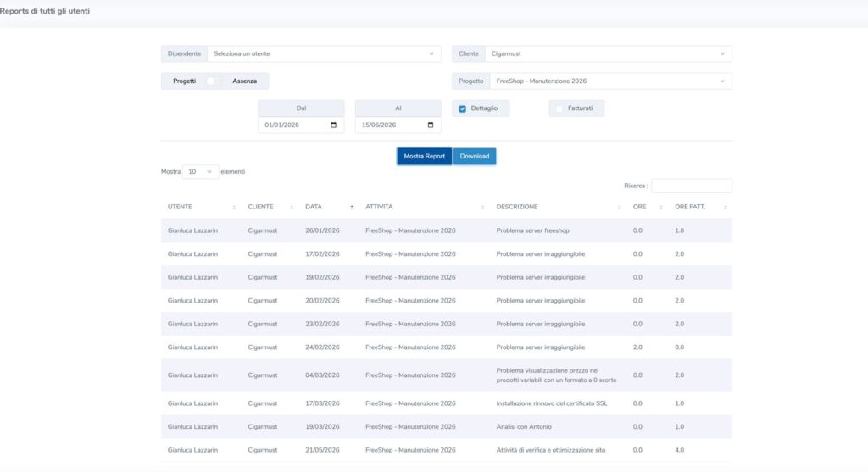
Task: Click description 'Installazione rinnovo del certificato SSL'
Action: click(x=551, y=403)
